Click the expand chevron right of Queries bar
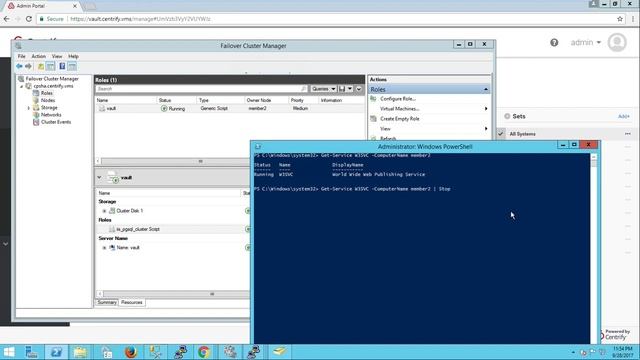Viewport: 640px width, 360px height. pyautogui.click(x=359, y=89)
